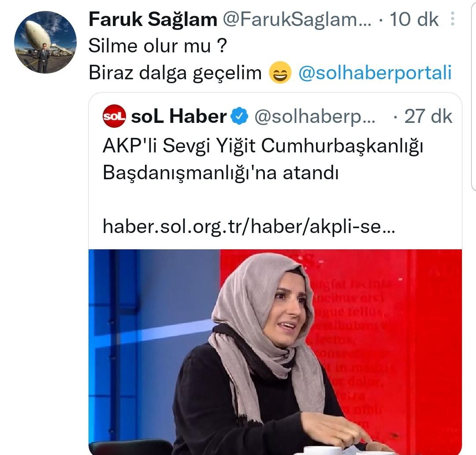This screenshot has height=455, width=476.
Task: Open the @solhaberportali mention link
Action: click(x=375, y=73)
